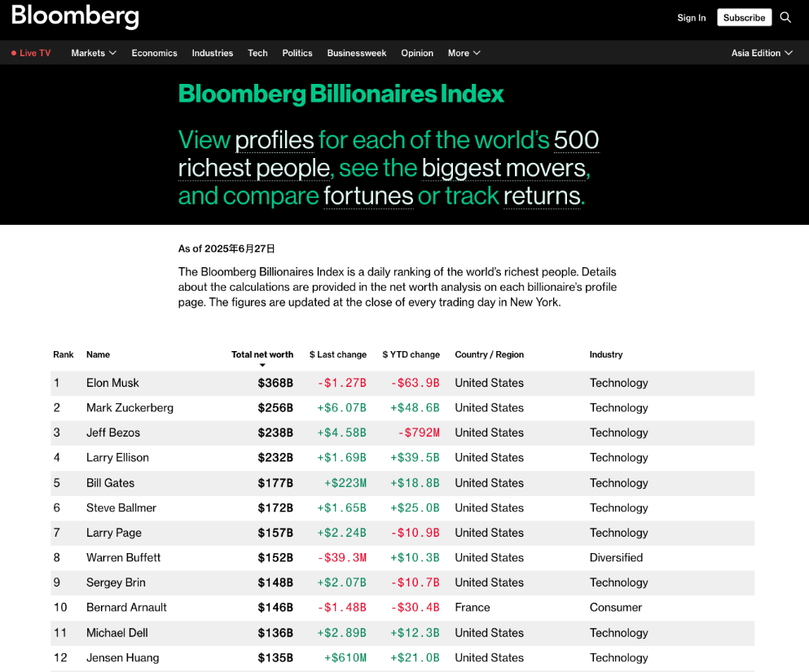Select Businessweek in navigation bar

coord(357,53)
